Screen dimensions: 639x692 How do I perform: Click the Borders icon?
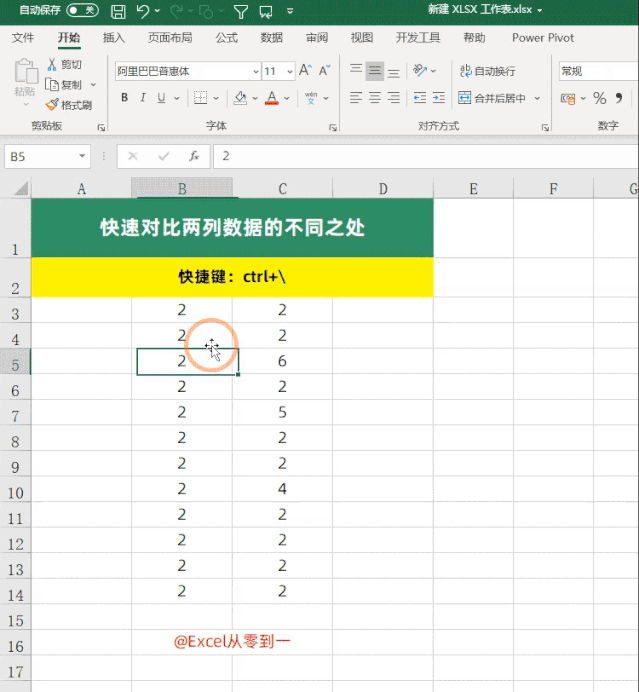[200, 98]
